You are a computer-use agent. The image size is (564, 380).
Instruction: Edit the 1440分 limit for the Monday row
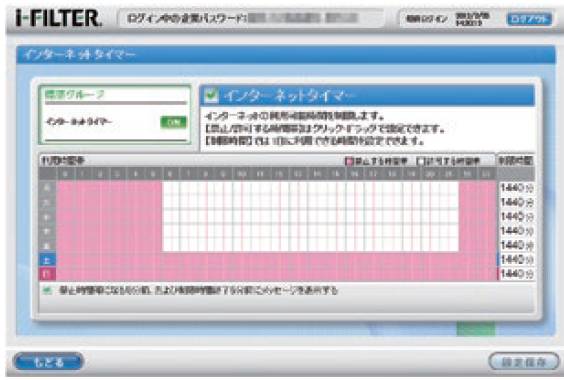pyautogui.click(x=516, y=187)
